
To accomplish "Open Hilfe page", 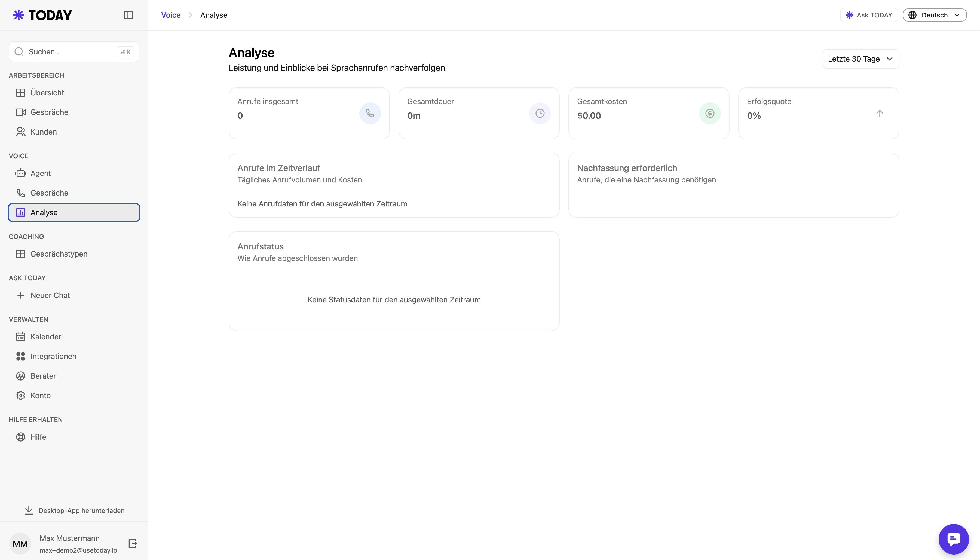I will click(x=74, y=437).
